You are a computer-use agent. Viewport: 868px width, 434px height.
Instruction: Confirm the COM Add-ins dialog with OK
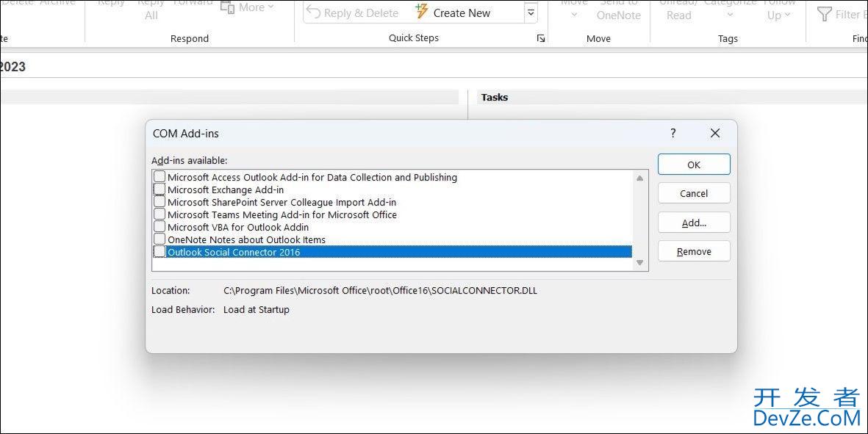point(694,164)
